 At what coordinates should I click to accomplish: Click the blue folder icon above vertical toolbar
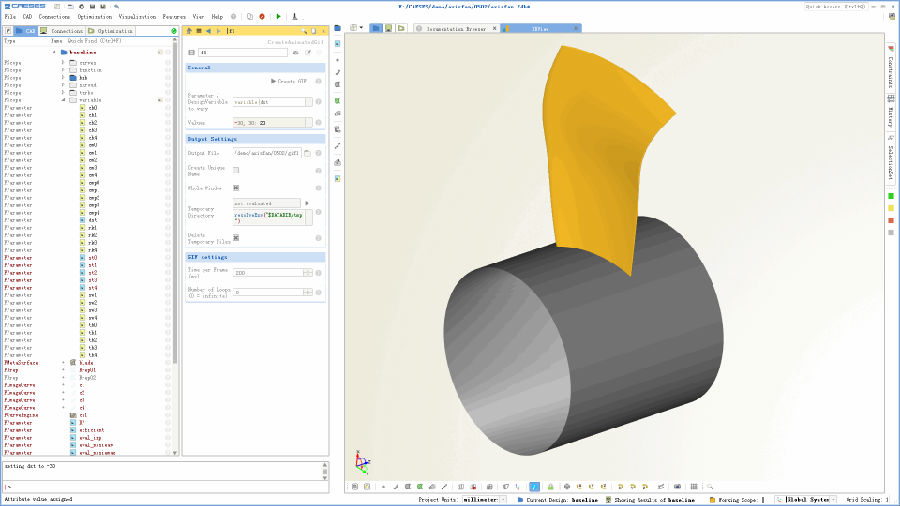pos(338,28)
